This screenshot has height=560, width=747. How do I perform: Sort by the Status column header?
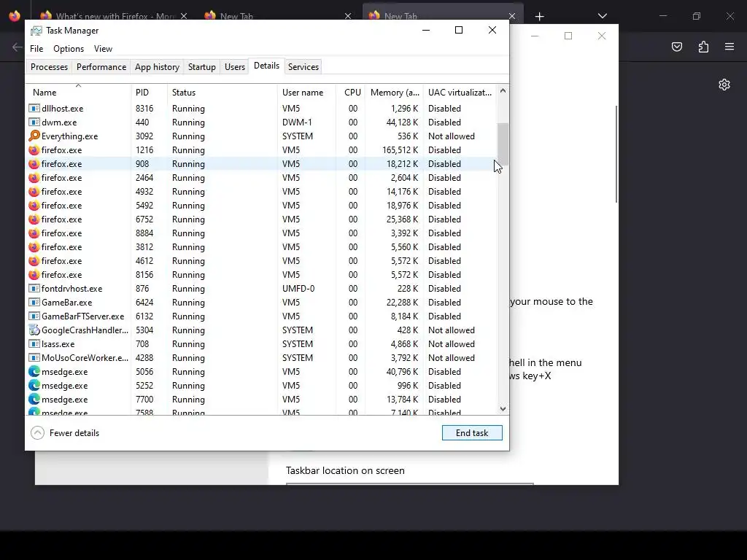(222, 93)
